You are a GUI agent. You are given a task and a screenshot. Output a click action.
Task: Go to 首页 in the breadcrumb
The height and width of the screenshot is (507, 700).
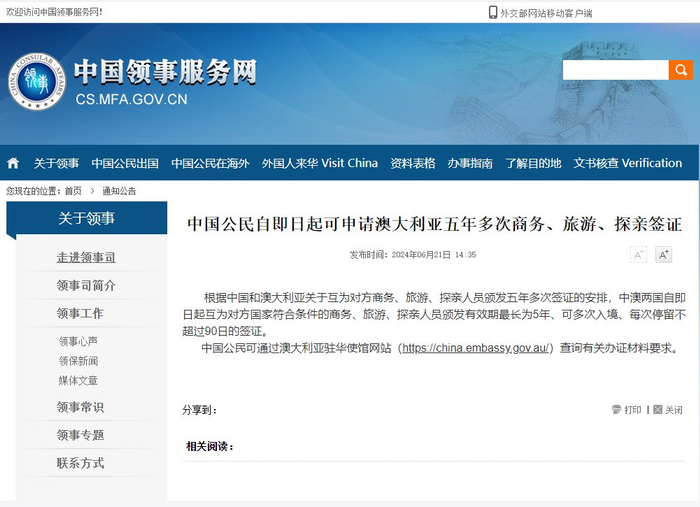(x=73, y=191)
